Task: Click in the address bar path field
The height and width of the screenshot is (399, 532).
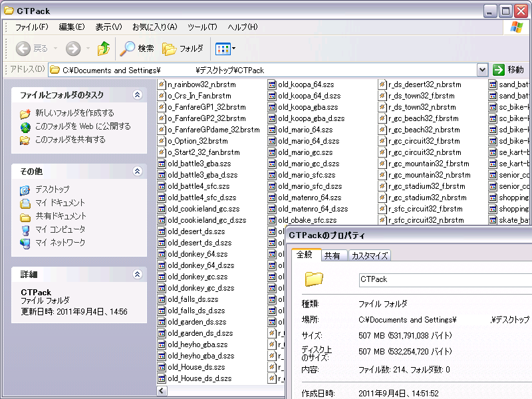Action: [x=263, y=70]
